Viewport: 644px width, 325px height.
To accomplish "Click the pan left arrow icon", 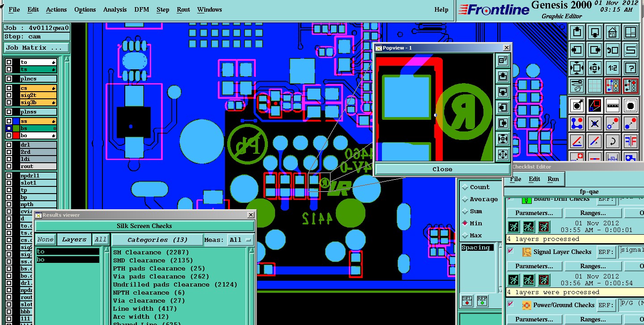I will (x=577, y=50).
